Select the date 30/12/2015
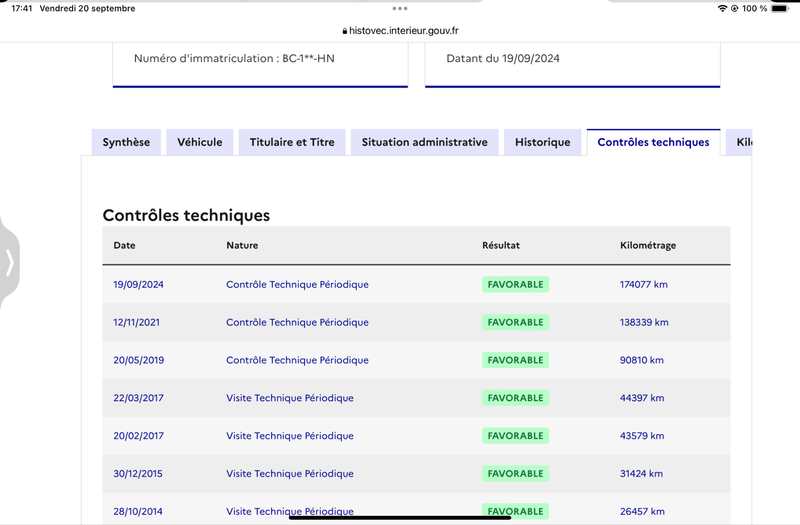This screenshot has width=800, height=525. (138, 473)
